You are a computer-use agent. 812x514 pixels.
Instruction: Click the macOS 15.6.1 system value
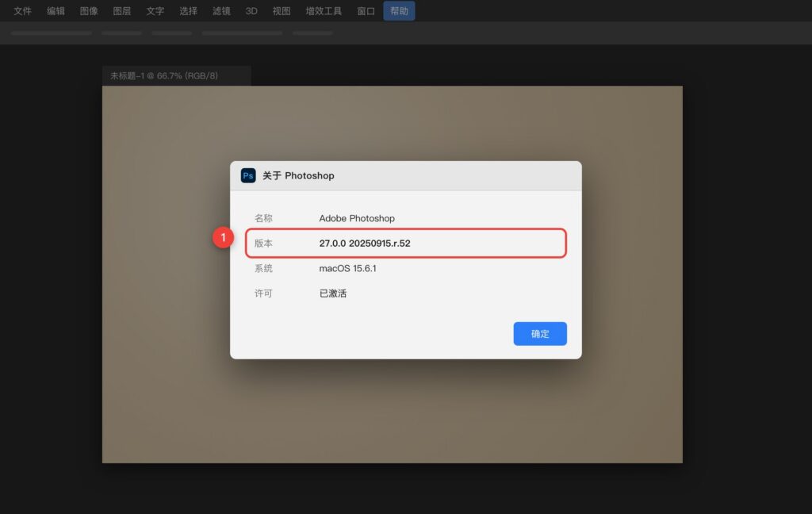[x=347, y=268]
